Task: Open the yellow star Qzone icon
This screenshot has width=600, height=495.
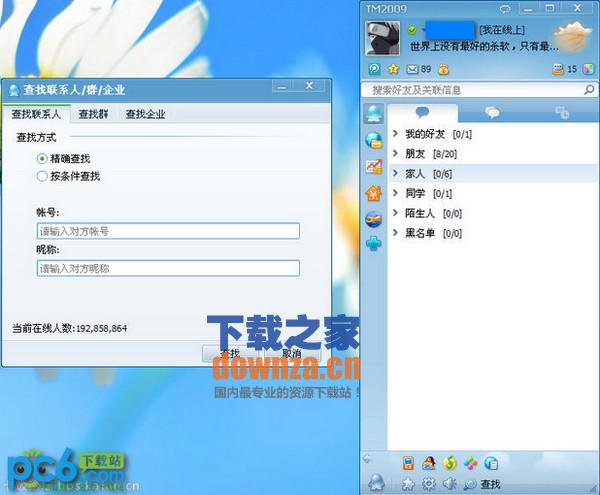Action: pyautogui.click(x=393, y=69)
